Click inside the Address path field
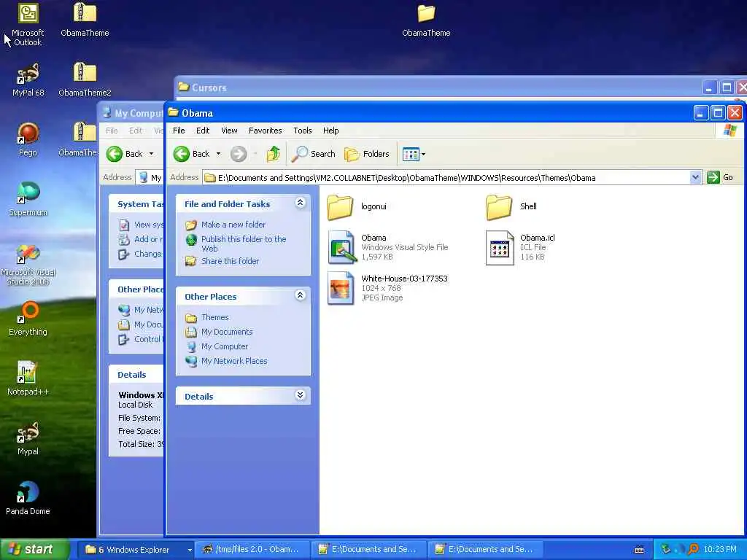 (x=446, y=178)
